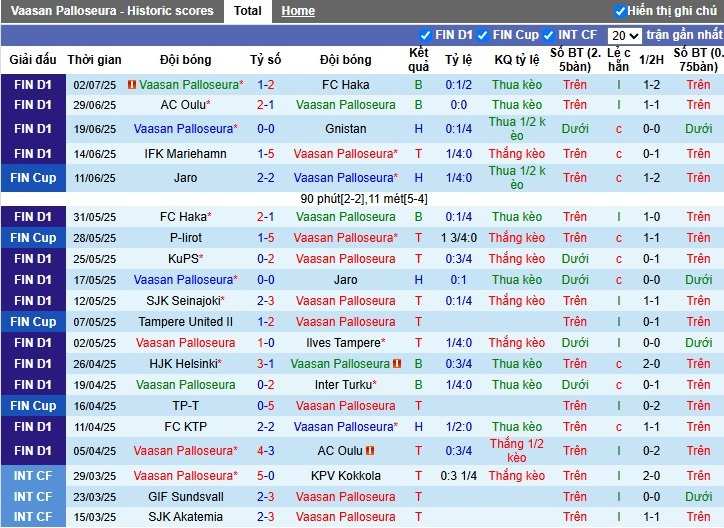Click TP-T team name
This screenshot has height=528, width=724.
[186, 406]
